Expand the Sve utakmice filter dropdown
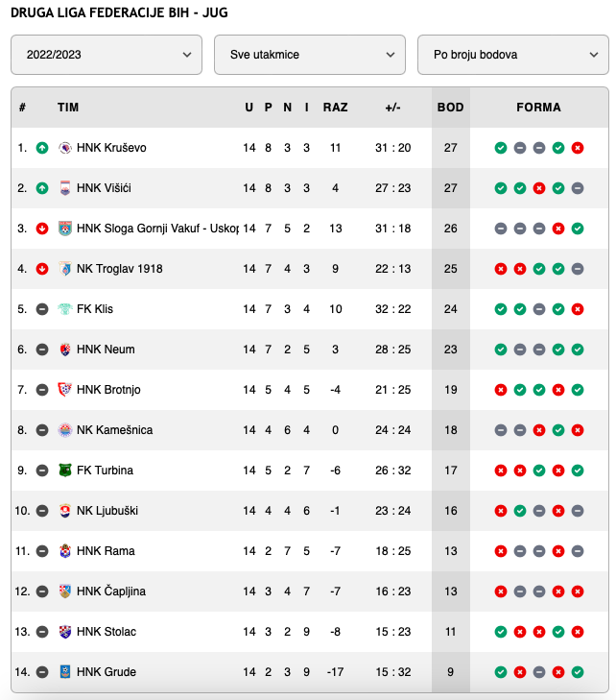 point(310,55)
